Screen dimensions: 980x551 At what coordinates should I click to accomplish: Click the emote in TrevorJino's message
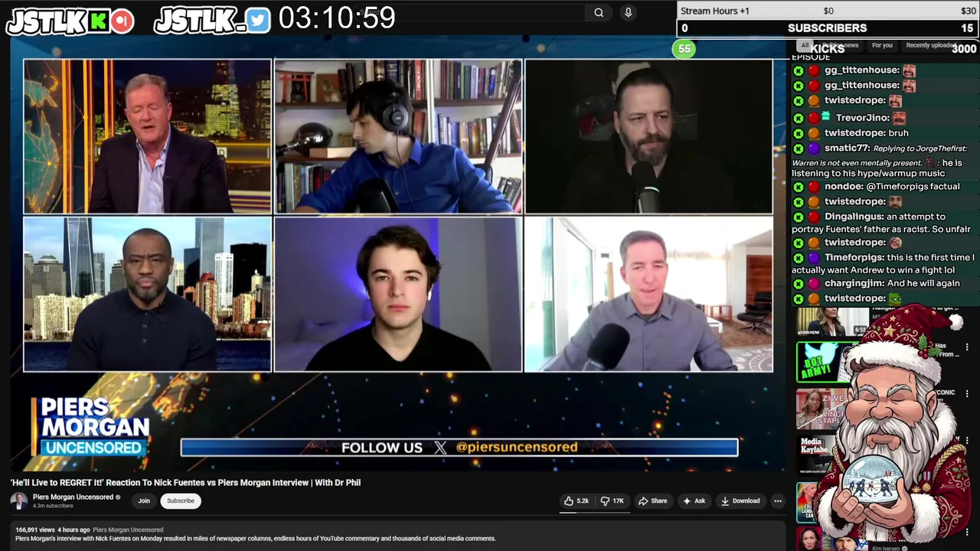[899, 118]
